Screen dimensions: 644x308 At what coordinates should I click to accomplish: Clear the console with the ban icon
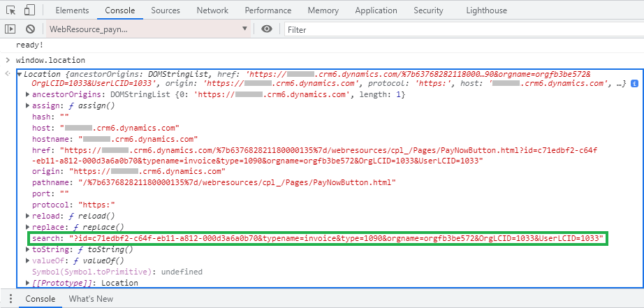[30, 29]
